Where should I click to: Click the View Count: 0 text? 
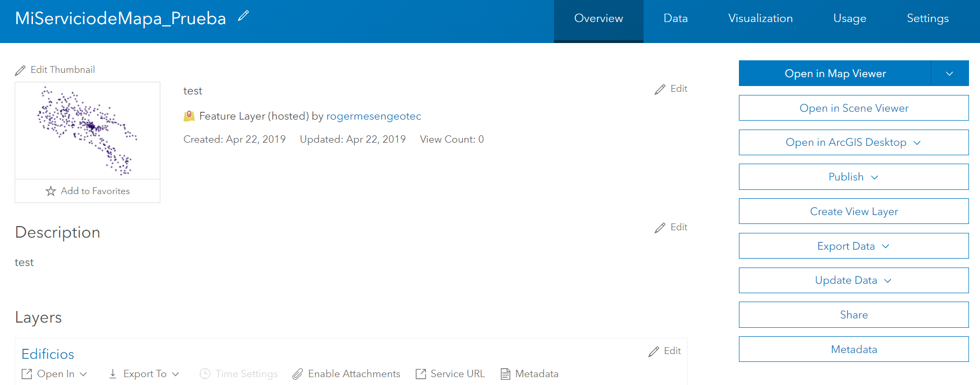[452, 139]
